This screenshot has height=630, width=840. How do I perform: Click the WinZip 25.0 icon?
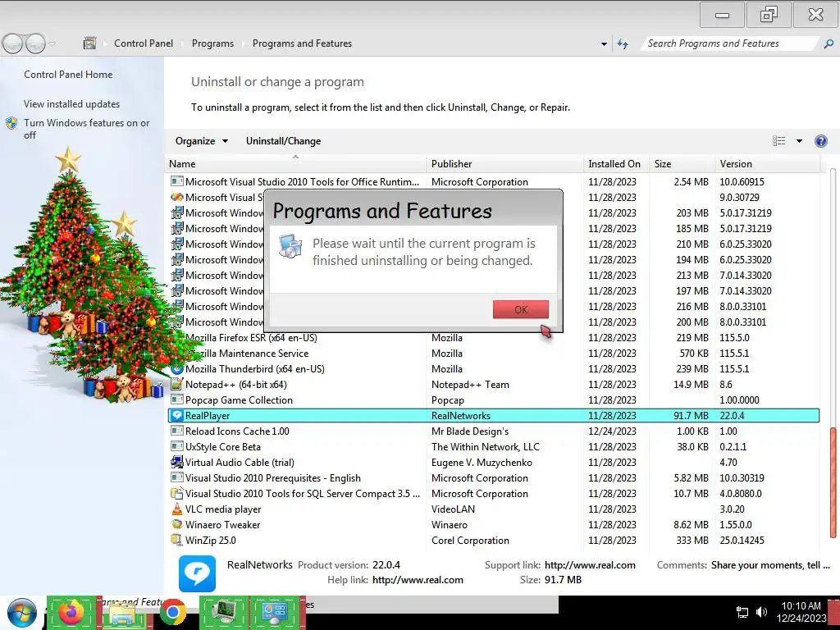coord(177,540)
